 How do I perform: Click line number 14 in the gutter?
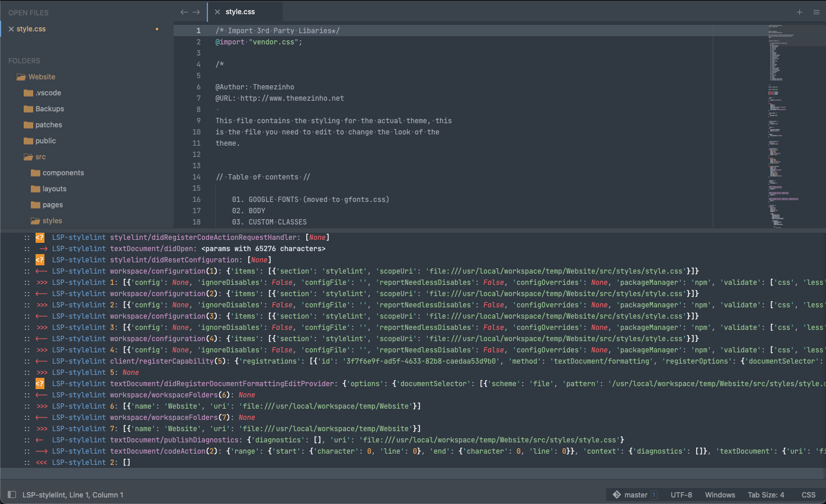tap(197, 177)
